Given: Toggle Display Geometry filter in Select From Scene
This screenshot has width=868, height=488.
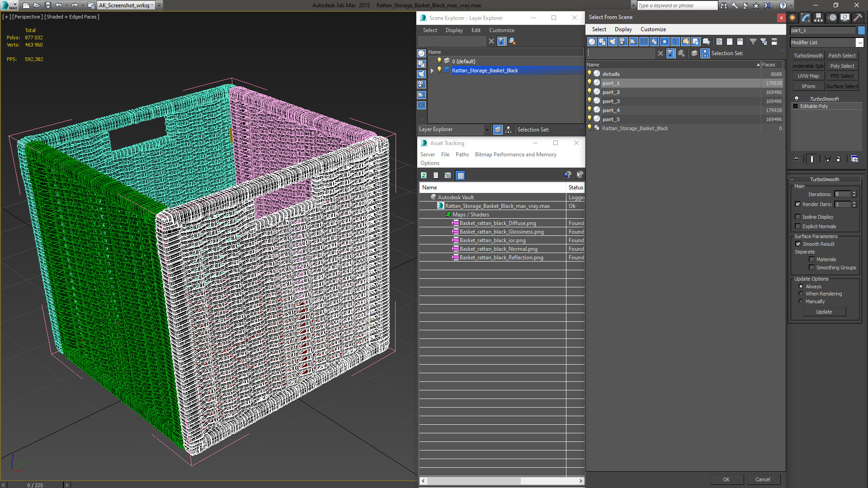Looking at the screenshot, I should (592, 42).
